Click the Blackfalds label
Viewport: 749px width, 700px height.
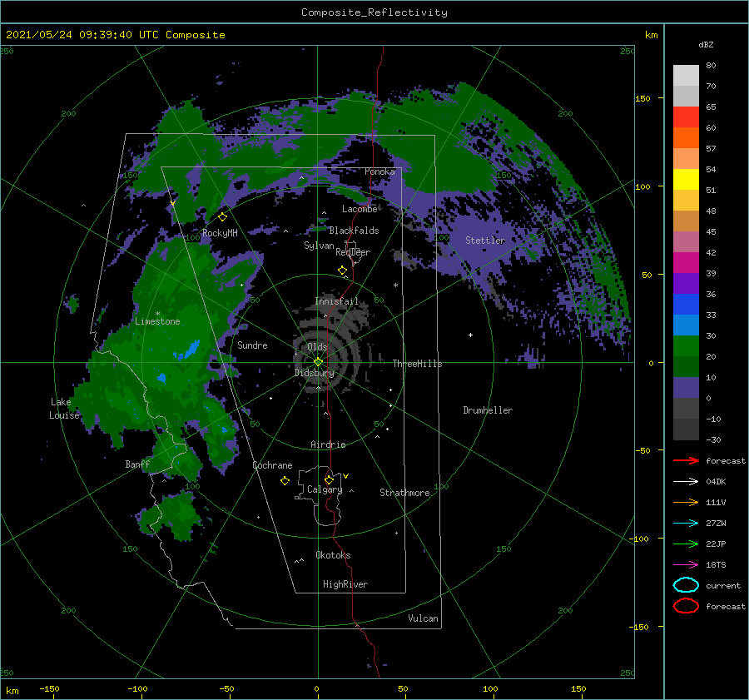[x=354, y=231]
